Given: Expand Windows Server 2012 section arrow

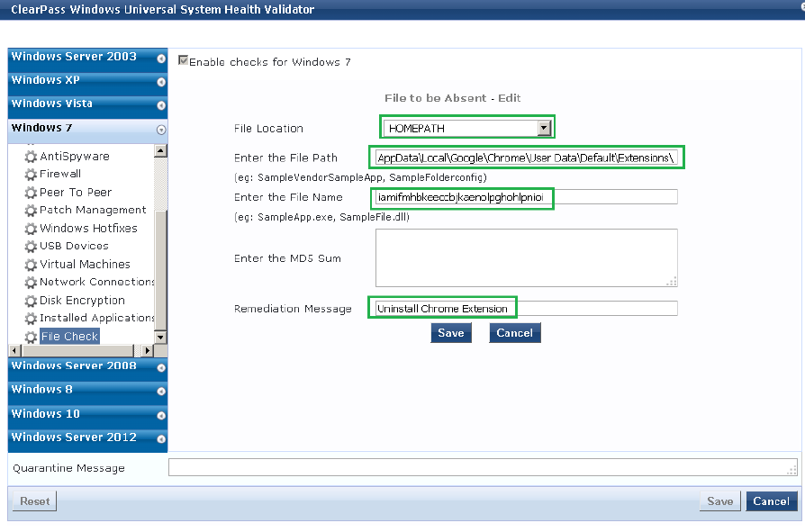Looking at the screenshot, I should coord(161,439).
